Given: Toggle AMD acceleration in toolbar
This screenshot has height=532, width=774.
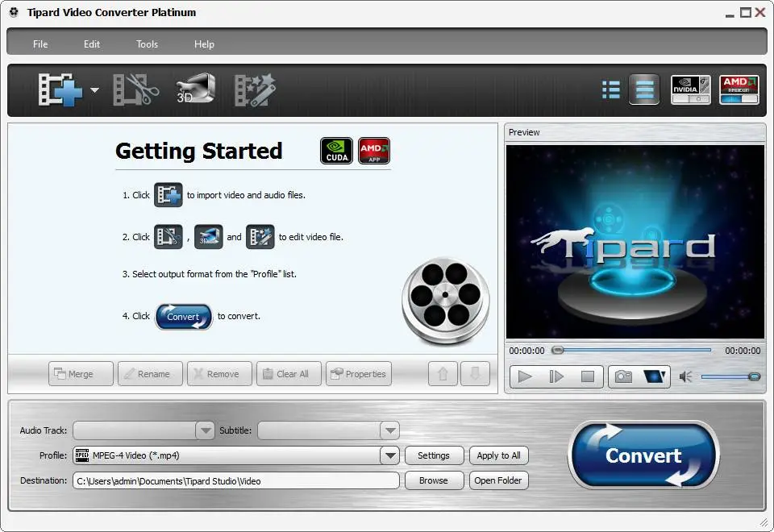Looking at the screenshot, I should point(739,89).
